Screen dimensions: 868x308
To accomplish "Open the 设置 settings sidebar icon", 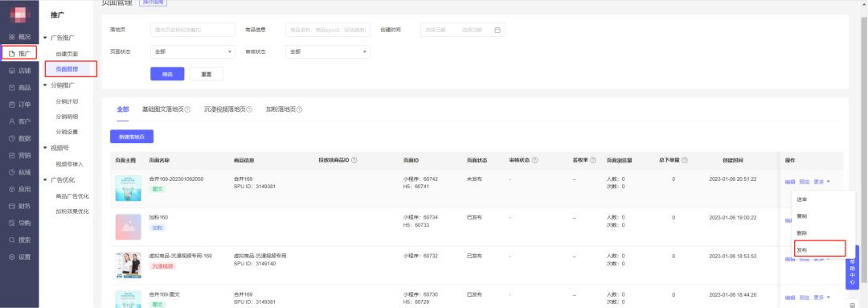I will tap(12, 257).
